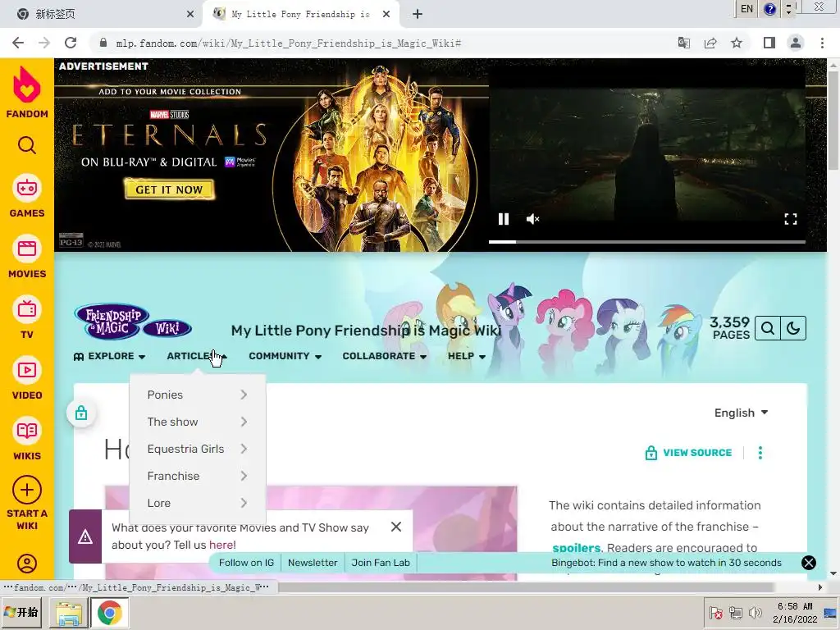Click the EN language indicator
The image size is (840, 630).
click(746, 8)
